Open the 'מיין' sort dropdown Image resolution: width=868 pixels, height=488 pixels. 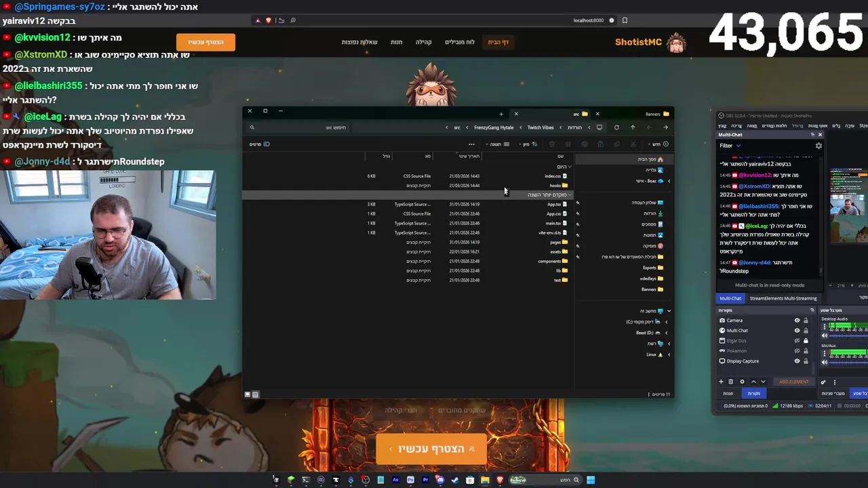click(528, 144)
